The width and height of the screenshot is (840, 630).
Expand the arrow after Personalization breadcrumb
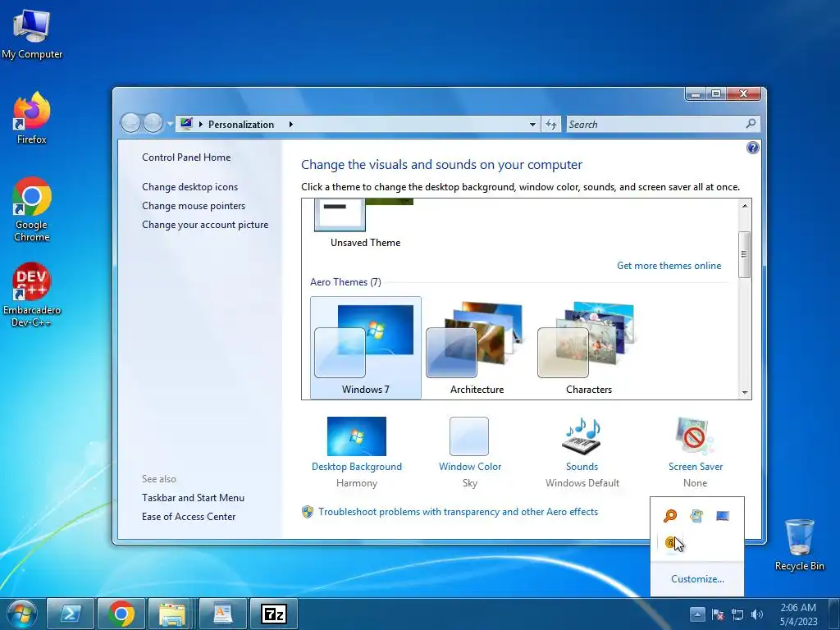(291, 125)
